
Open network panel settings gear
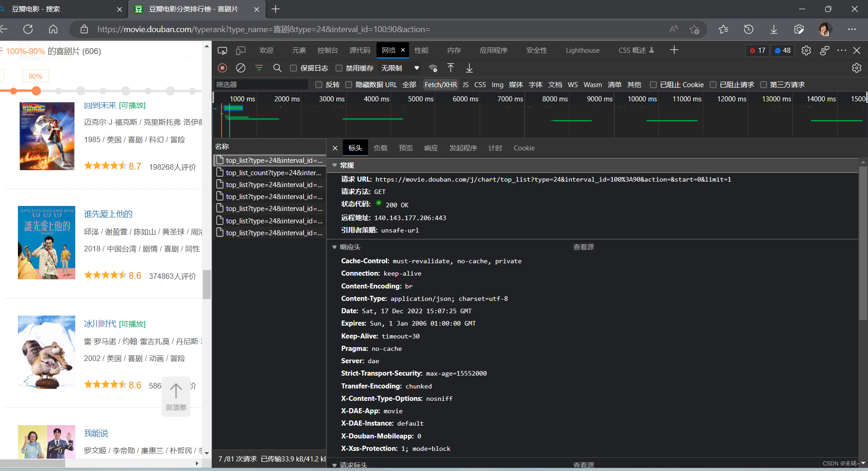point(857,68)
